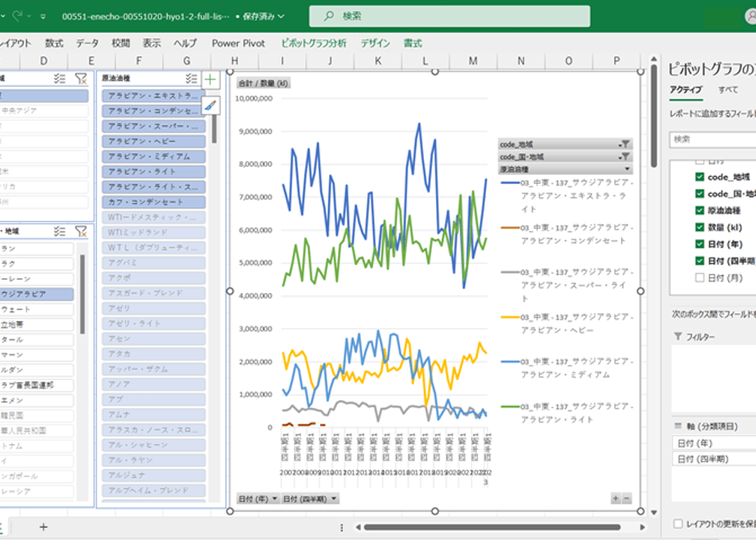Uncheck the code_地域 field checkbox
Viewport: 756px width, 540px height.
tap(700, 177)
